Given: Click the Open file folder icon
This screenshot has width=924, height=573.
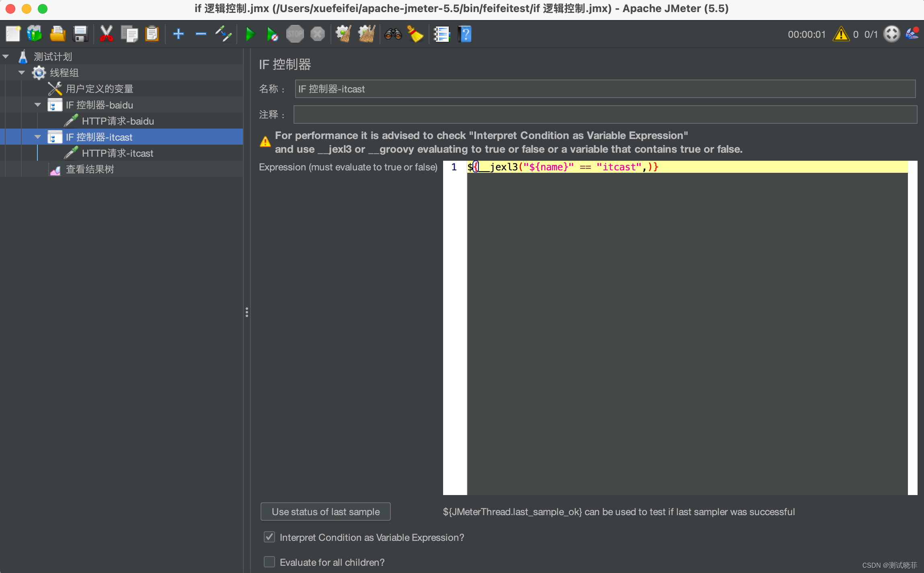Looking at the screenshot, I should click(57, 34).
